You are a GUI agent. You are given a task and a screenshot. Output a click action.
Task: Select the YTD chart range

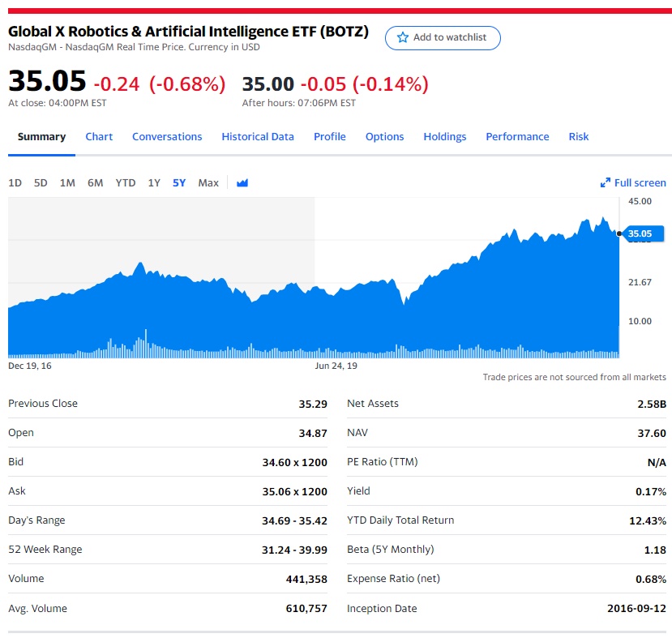point(126,183)
